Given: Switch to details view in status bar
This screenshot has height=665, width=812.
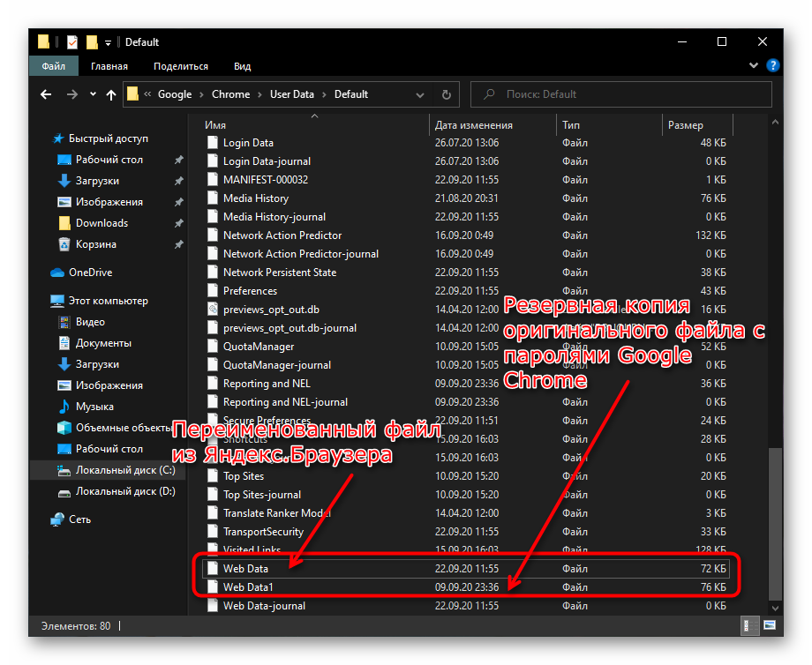Looking at the screenshot, I should coord(748,625).
